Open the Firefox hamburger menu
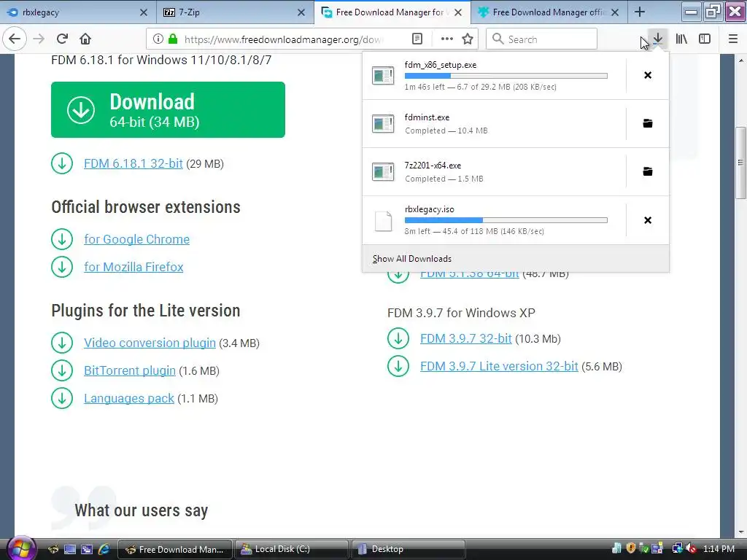Viewport: 747px width, 560px height. click(733, 39)
